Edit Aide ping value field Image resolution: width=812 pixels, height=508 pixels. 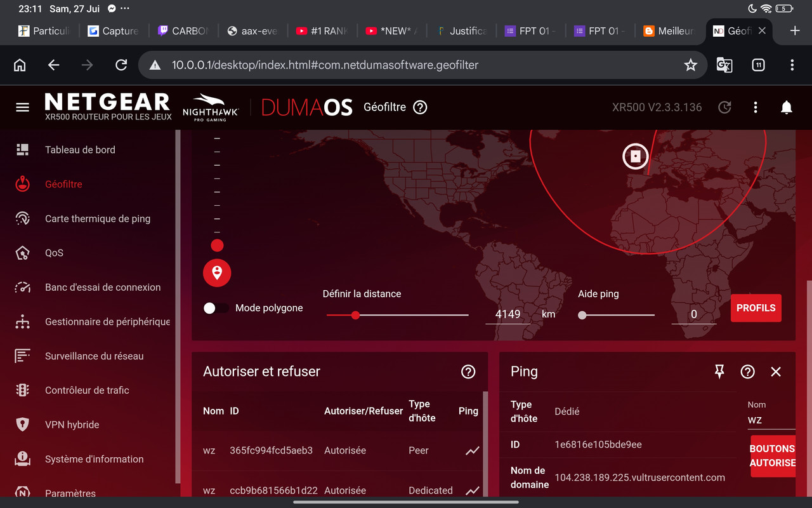693,314
